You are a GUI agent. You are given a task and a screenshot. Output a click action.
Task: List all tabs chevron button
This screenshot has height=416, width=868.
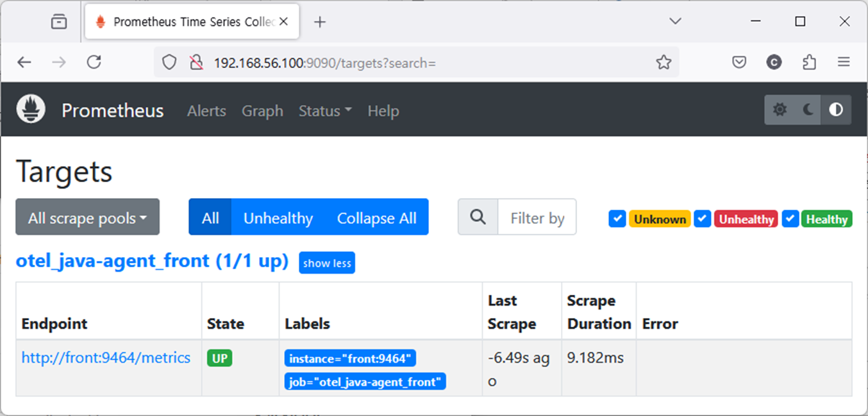675,21
